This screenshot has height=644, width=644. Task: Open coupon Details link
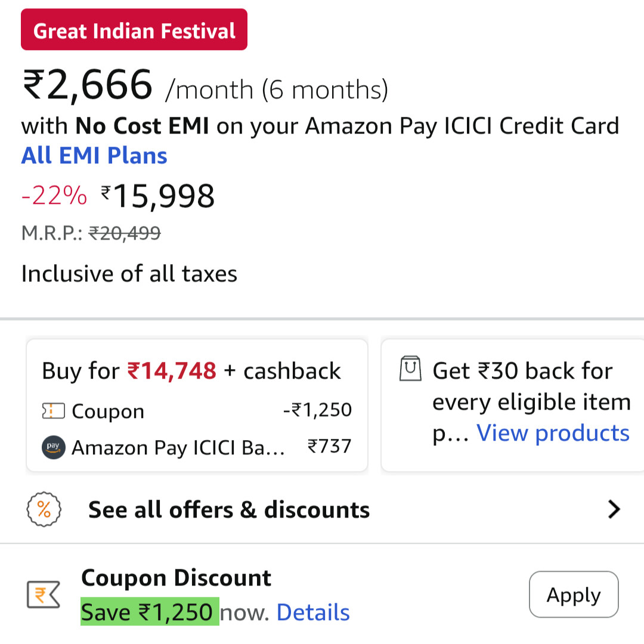pos(313,612)
